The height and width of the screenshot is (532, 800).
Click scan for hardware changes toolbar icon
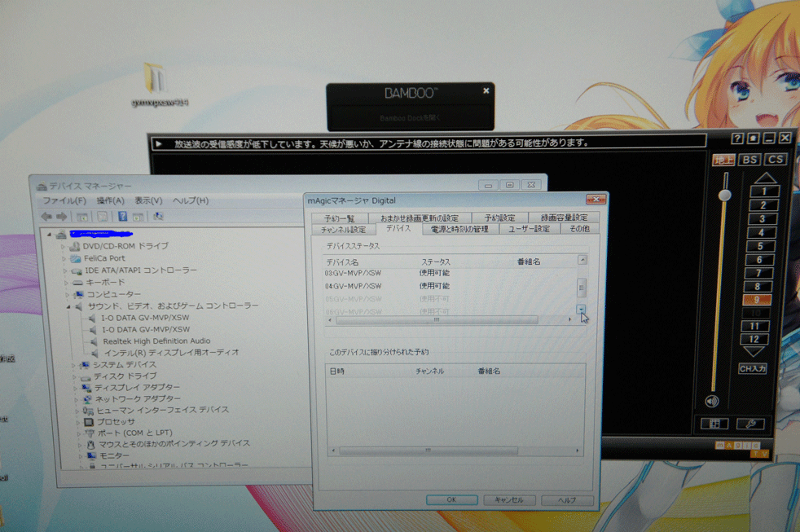point(158,216)
